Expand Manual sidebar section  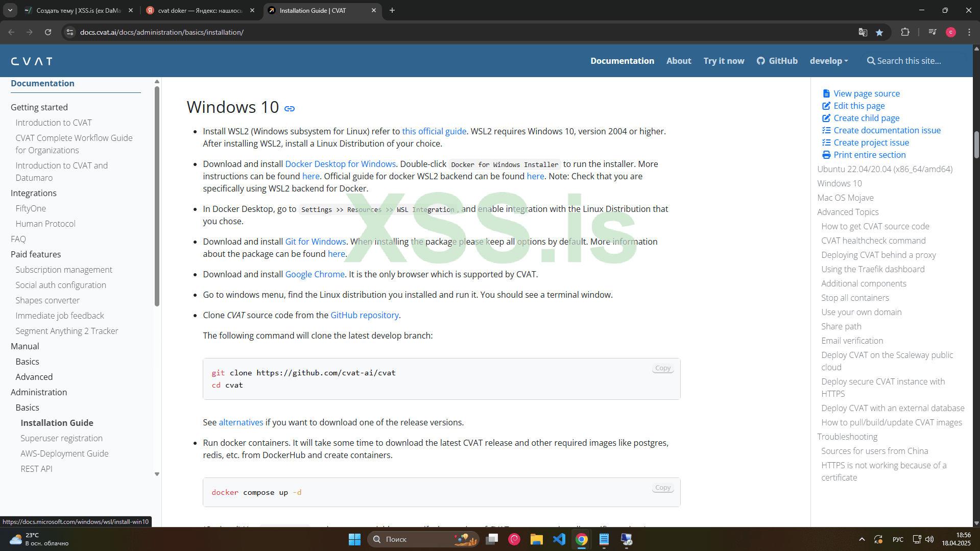pos(25,346)
